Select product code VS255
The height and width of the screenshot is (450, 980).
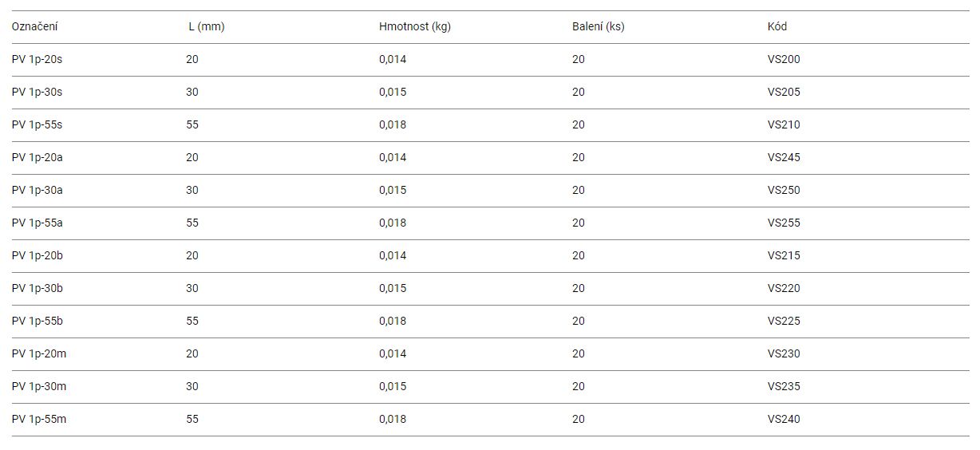click(x=784, y=223)
